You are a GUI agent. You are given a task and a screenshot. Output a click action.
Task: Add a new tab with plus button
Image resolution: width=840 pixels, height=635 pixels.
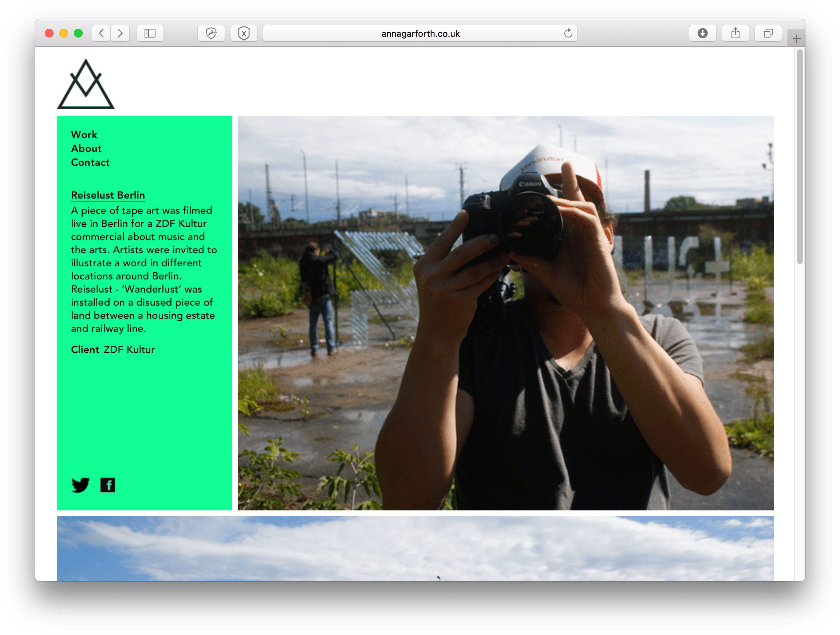(x=796, y=38)
